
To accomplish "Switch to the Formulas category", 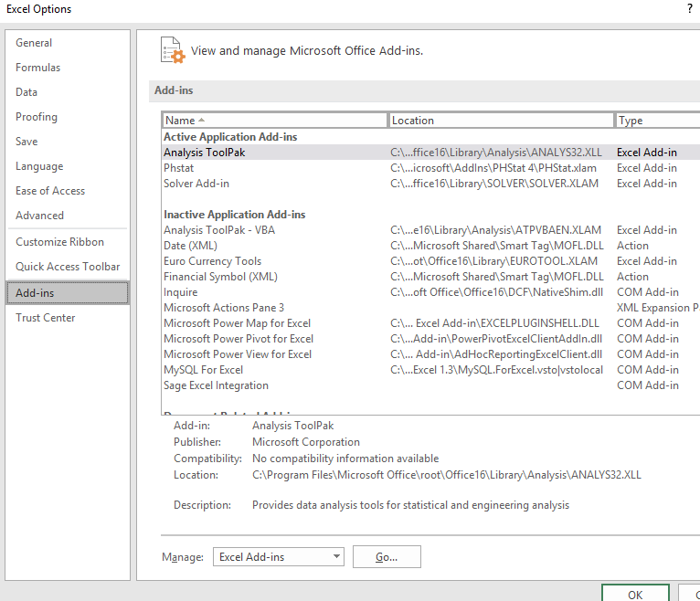I will [37, 68].
